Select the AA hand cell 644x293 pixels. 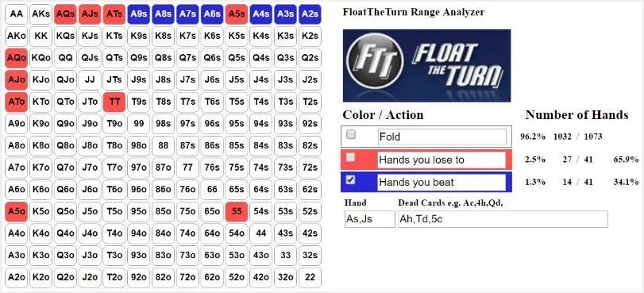pyautogui.click(x=17, y=14)
